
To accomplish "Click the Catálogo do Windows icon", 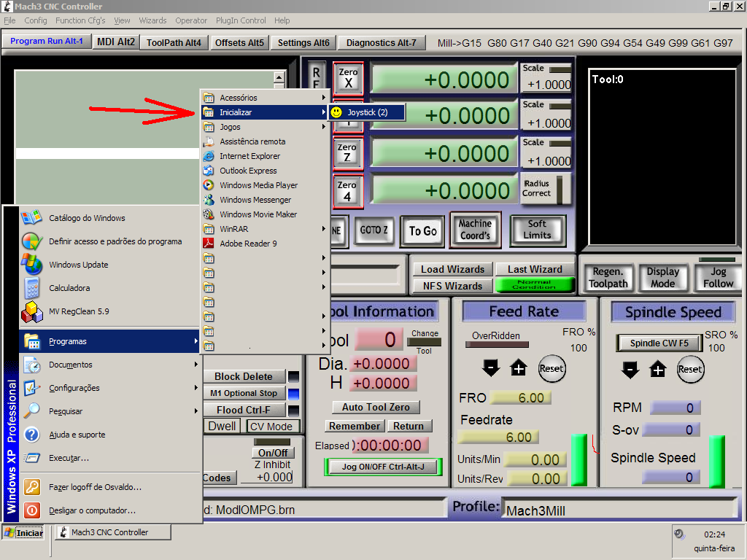I will (31, 217).
